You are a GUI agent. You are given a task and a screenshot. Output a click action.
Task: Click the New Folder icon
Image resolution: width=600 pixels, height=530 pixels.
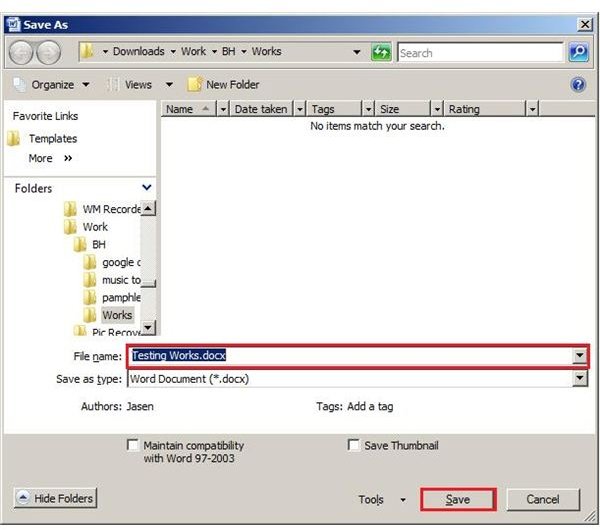coord(194,84)
